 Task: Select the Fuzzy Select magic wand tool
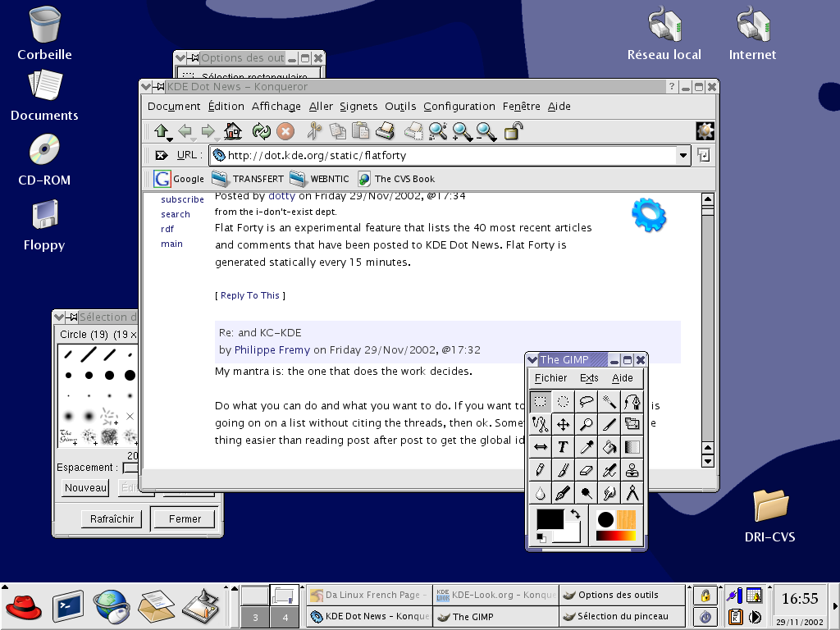click(x=609, y=402)
